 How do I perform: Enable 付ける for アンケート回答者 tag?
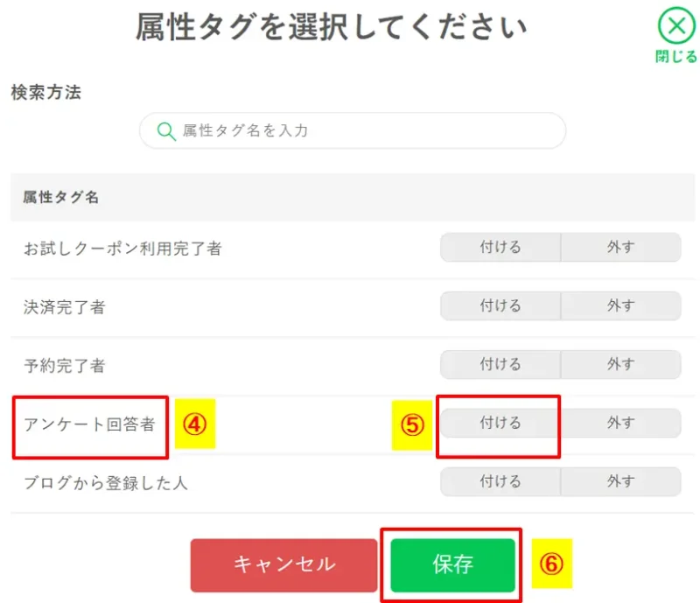click(x=499, y=423)
